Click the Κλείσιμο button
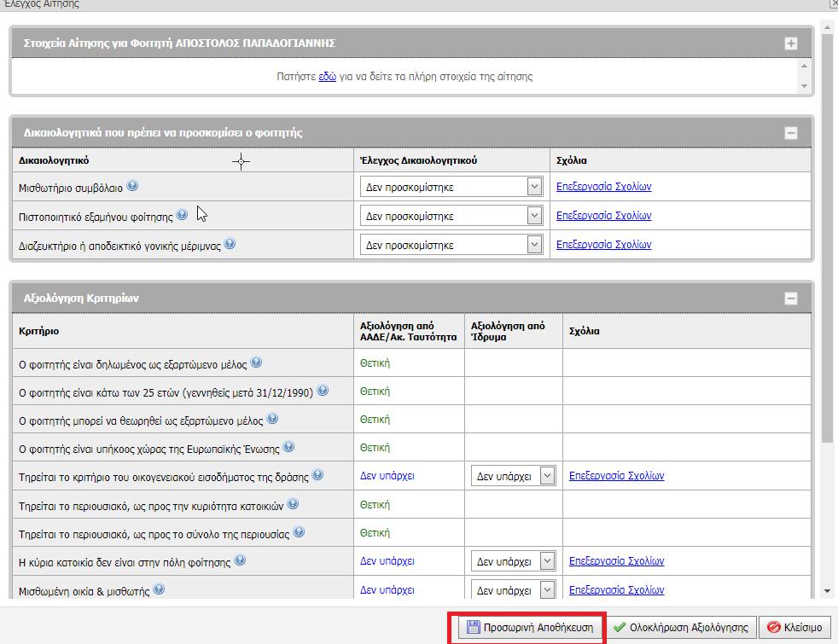This screenshot has height=644, width=838. pyautogui.click(x=794, y=628)
